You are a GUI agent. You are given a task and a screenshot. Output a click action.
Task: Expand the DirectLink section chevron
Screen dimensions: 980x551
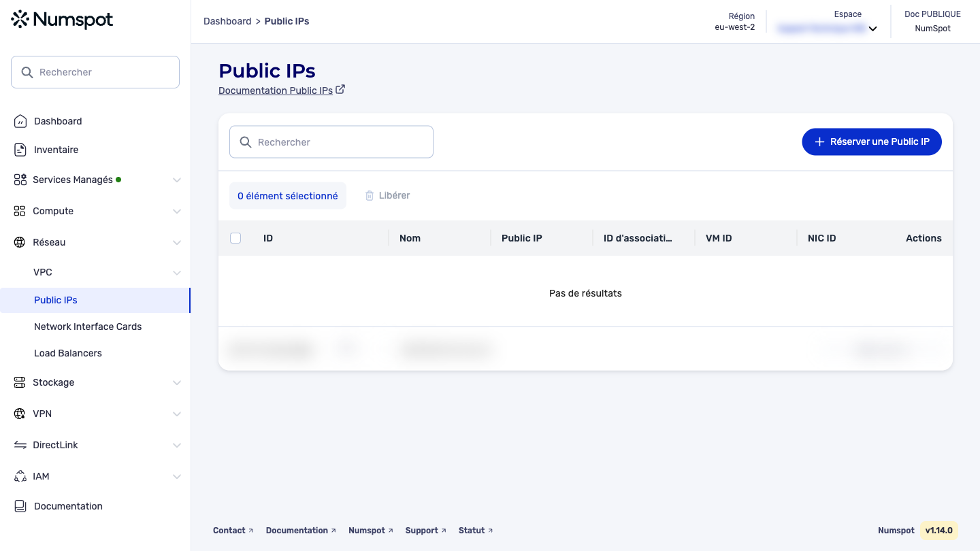(177, 446)
